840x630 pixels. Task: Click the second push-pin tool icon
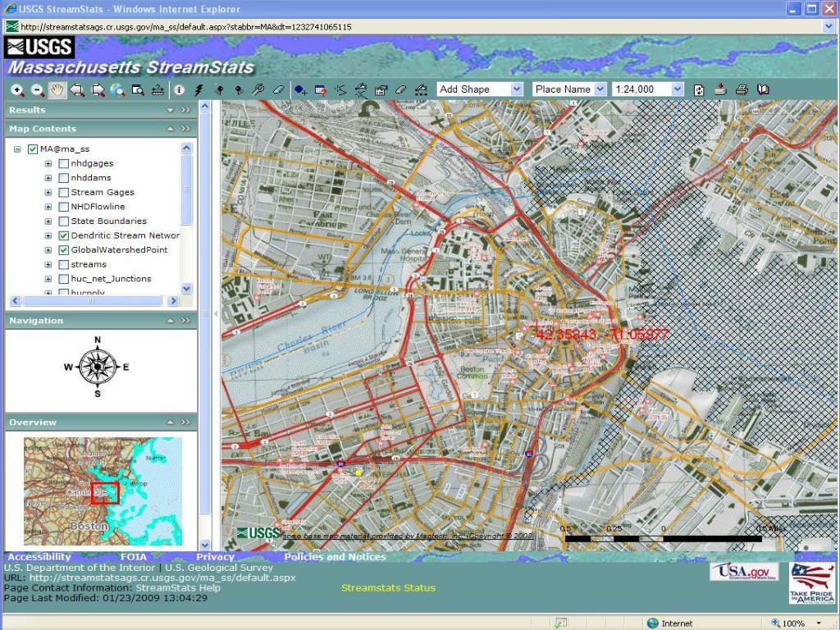click(x=239, y=90)
